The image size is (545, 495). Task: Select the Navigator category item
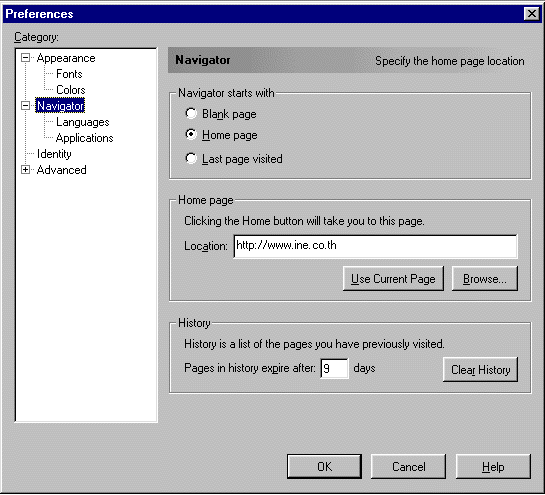pos(60,106)
